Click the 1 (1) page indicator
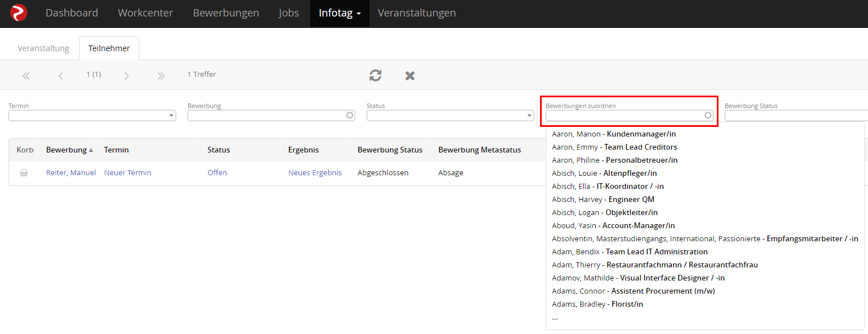 94,75
